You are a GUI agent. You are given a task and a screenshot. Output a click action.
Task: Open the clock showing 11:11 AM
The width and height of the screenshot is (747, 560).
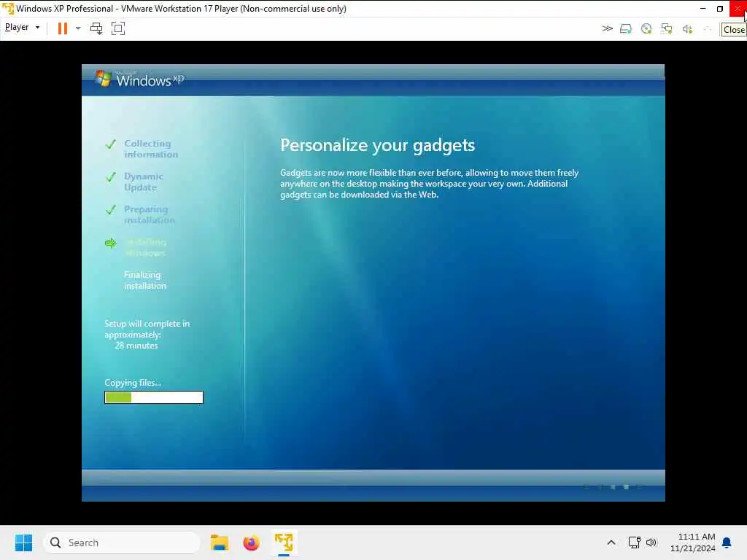pos(693,542)
